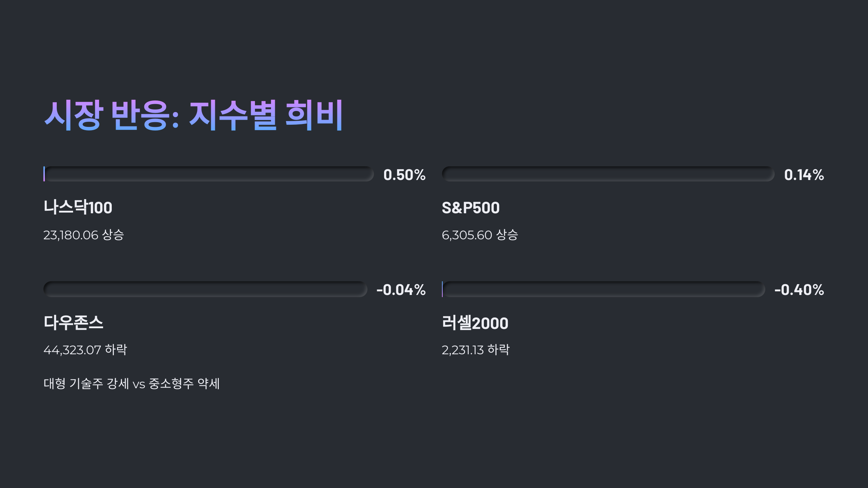Click the S&P500 progress bar

pyautogui.click(x=608, y=174)
